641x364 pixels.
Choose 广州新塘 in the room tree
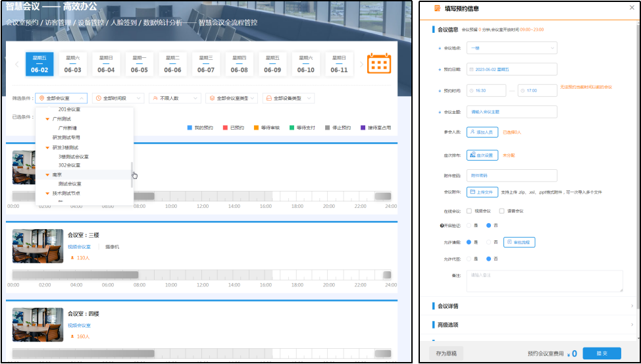(66, 128)
